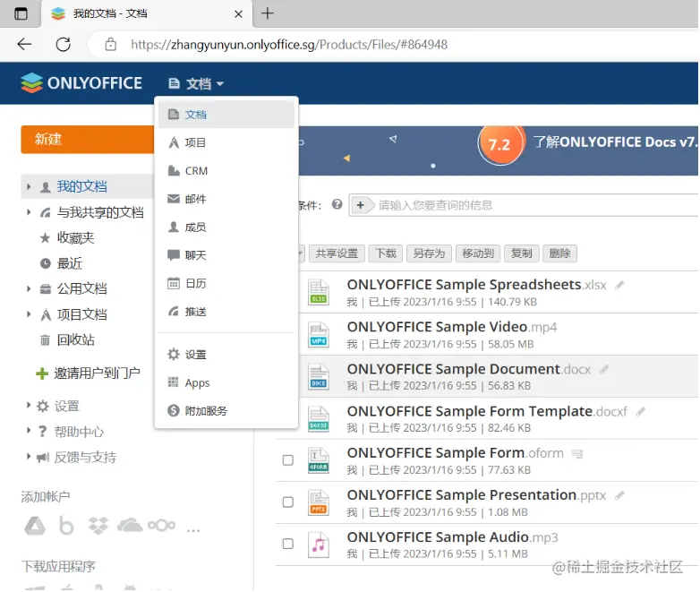Edit pencil icon for Sample Document
This screenshot has width=700, height=592.
point(604,370)
